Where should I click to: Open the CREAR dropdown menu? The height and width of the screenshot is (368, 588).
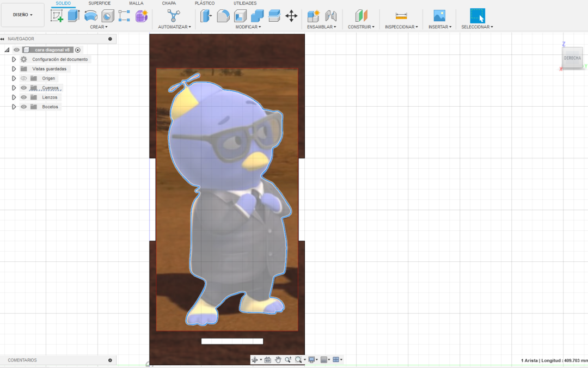click(x=99, y=27)
